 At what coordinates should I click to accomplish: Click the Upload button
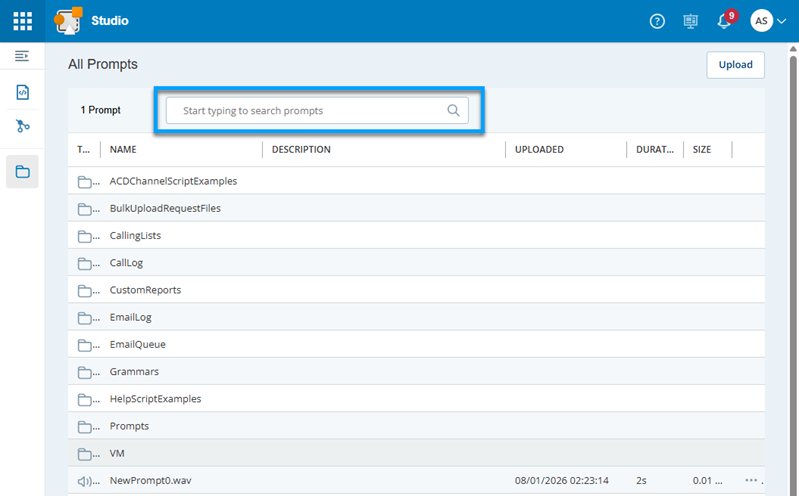tap(735, 64)
